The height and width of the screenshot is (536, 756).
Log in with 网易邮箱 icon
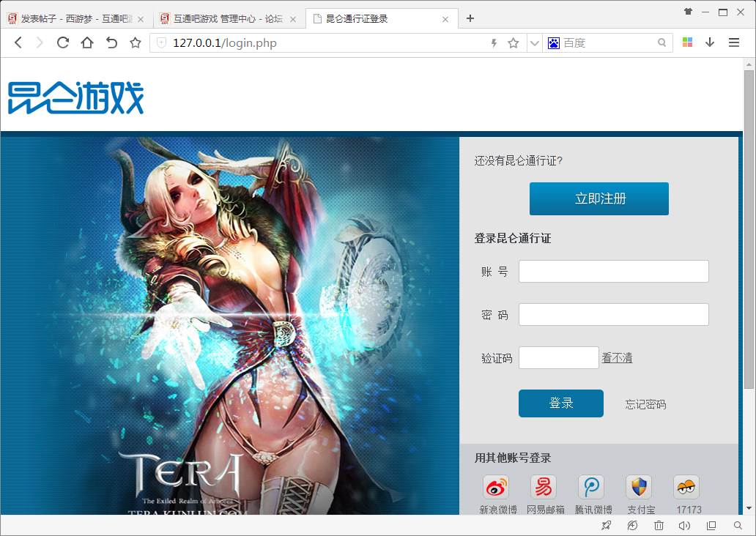pyautogui.click(x=544, y=487)
